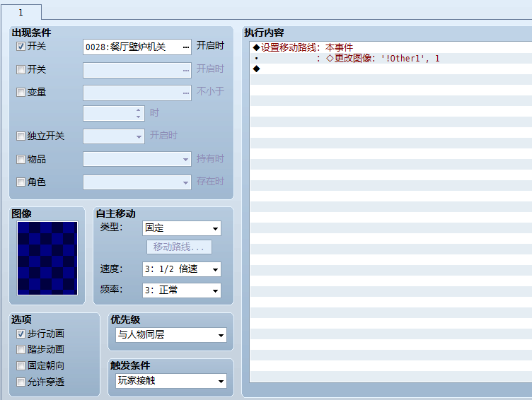Uncheck the first 开关 condition checkbox
The width and height of the screenshot is (532, 400).
21,47
